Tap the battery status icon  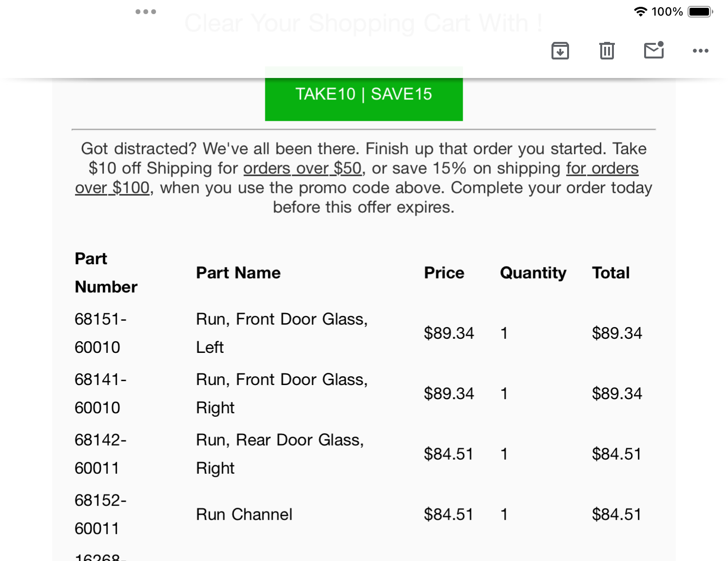[x=700, y=12]
